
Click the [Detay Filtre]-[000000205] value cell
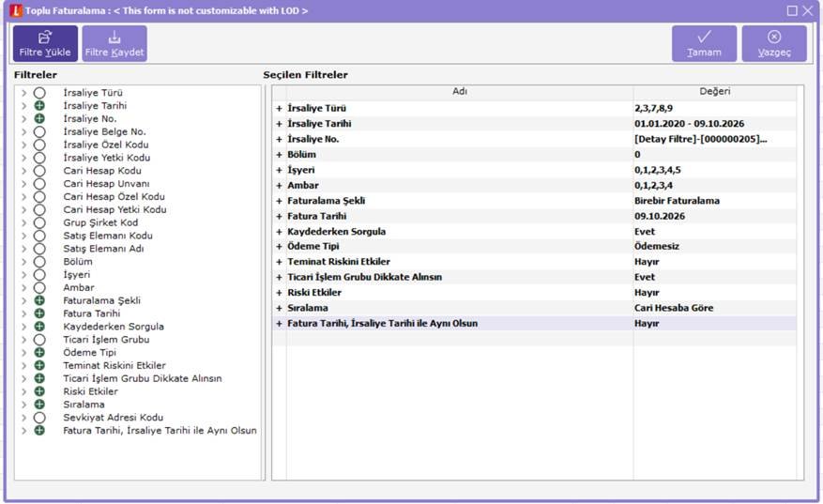click(x=714, y=139)
